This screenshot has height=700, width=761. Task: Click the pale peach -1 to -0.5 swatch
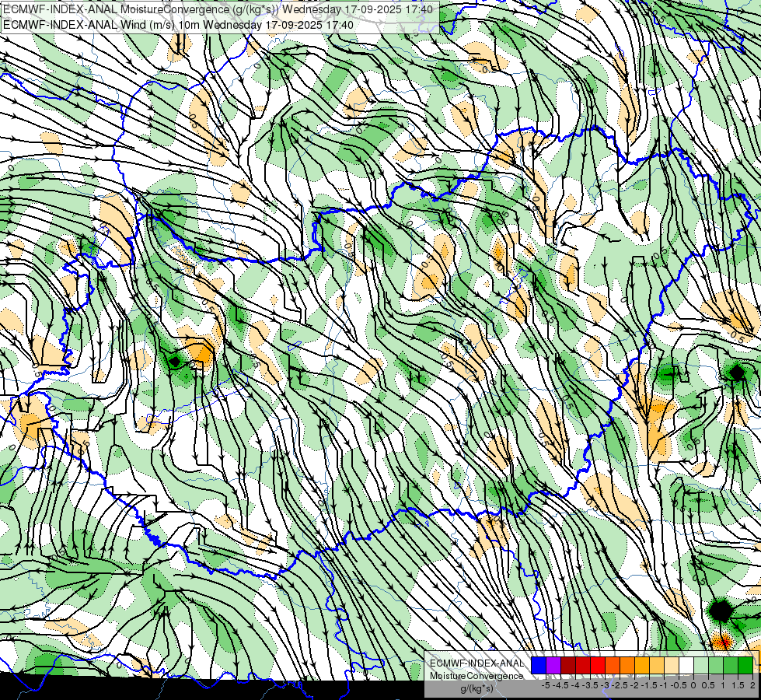click(672, 665)
